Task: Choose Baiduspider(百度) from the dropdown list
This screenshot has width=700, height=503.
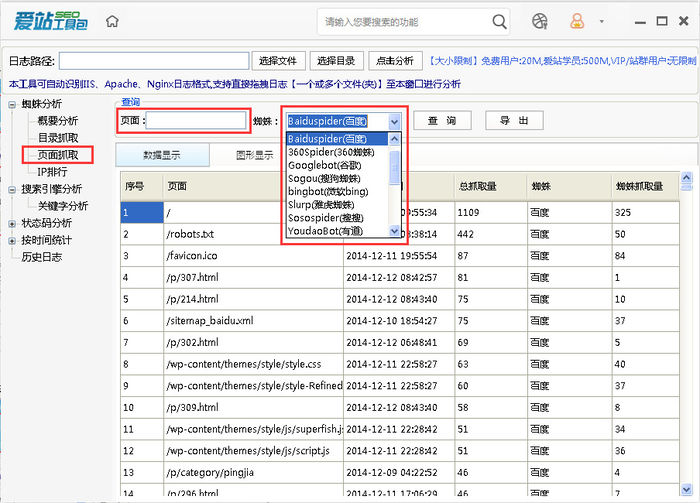Action: pyautogui.click(x=337, y=139)
